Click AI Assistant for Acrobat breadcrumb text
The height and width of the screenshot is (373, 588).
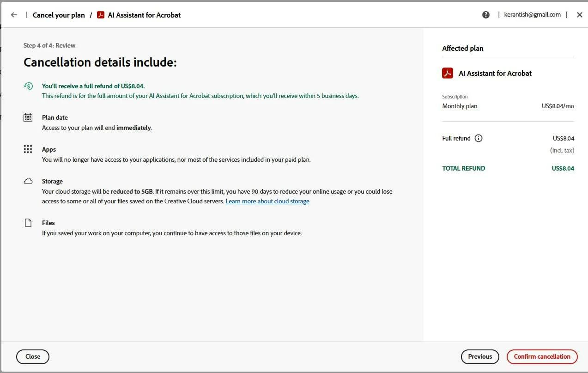point(144,15)
